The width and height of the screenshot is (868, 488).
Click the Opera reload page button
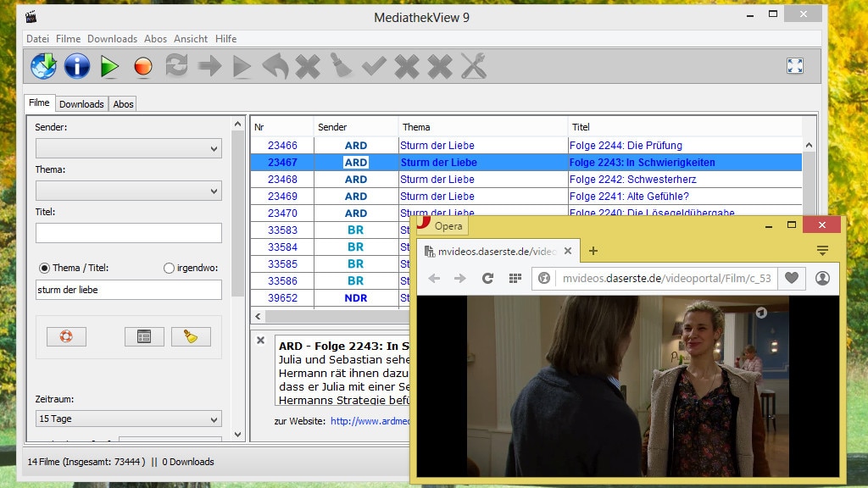(487, 278)
